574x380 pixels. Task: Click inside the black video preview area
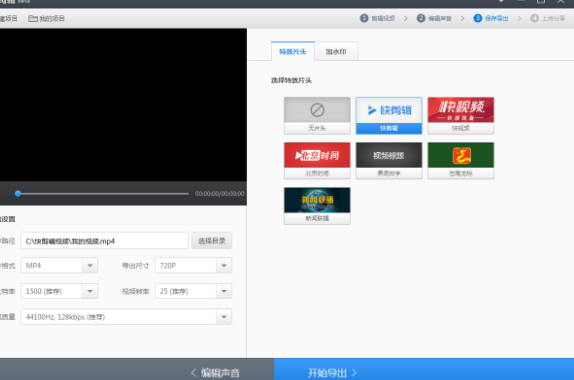(x=123, y=105)
